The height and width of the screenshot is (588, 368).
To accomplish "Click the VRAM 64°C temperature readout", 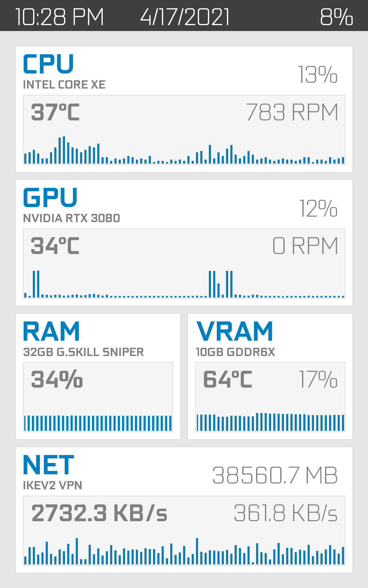I will click(x=228, y=379).
